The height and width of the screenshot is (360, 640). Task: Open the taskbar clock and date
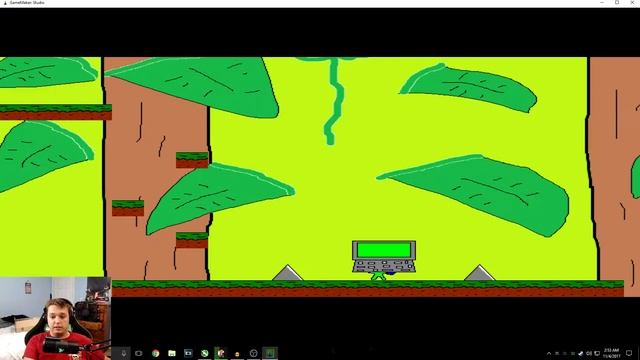pyautogui.click(x=611, y=353)
